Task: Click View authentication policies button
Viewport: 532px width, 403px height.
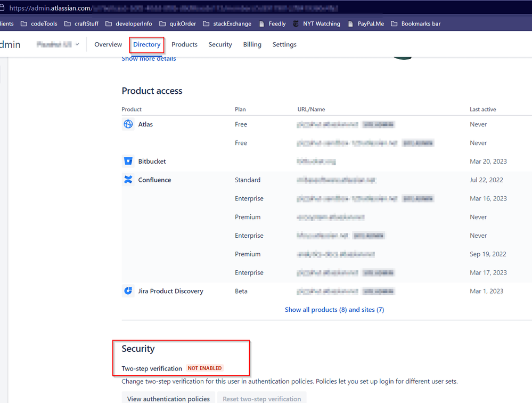Action: pyautogui.click(x=168, y=399)
